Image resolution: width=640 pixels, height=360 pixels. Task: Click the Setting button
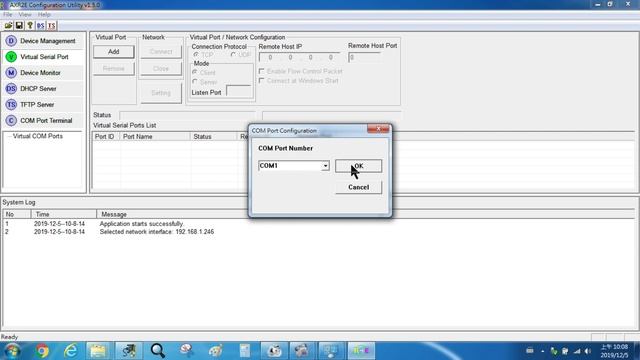(161, 93)
